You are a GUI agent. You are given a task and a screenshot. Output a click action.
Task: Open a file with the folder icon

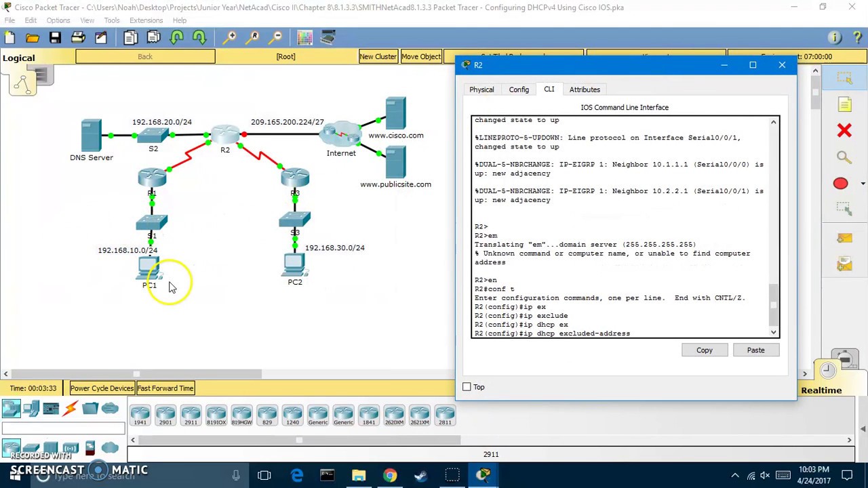32,37
